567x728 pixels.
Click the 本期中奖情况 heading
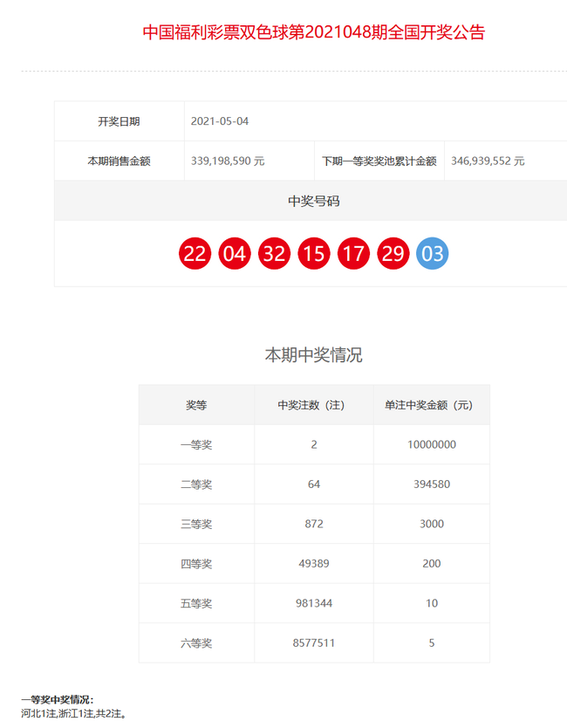[x=313, y=355]
